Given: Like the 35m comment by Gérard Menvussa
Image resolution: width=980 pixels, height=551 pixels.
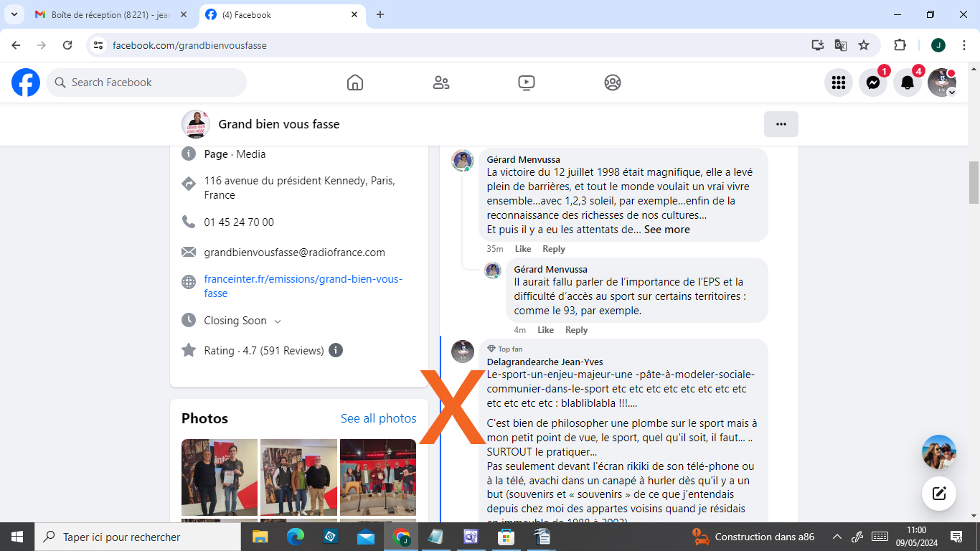Looking at the screenshot, I should click(523, 249).
